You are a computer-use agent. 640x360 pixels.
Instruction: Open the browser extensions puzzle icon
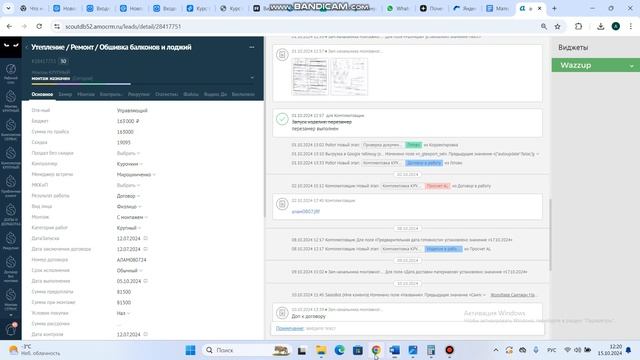coord(578,26)
